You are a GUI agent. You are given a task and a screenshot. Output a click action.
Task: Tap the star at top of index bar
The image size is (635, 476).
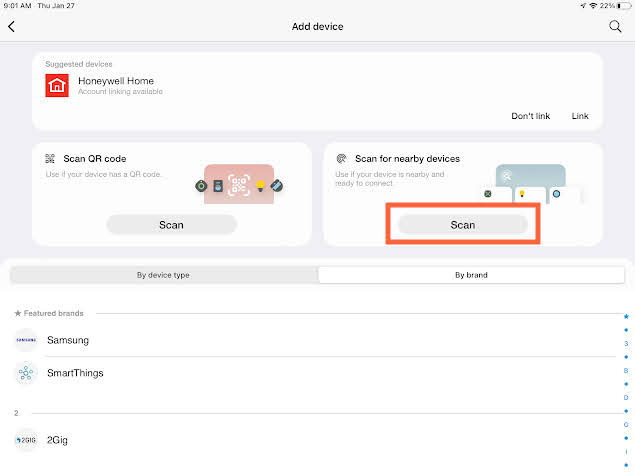point(626,316)
